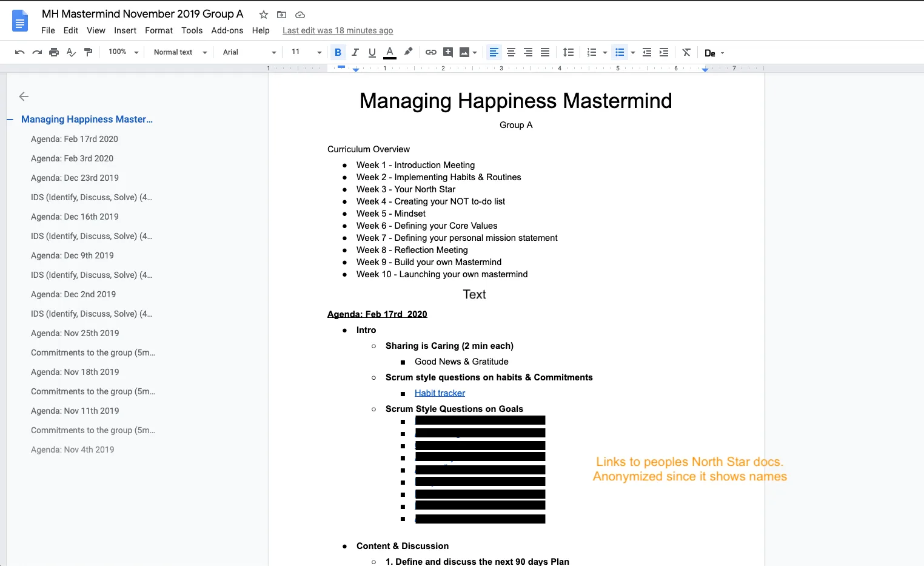Add a comment with the comment icon

pyautogui.click(x=448, y=52)
